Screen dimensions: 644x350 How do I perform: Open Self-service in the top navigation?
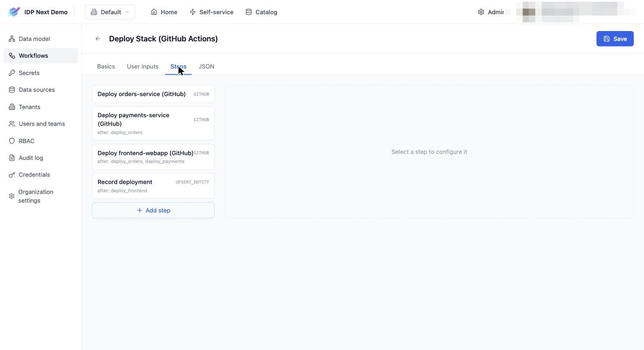coord(212,12)
